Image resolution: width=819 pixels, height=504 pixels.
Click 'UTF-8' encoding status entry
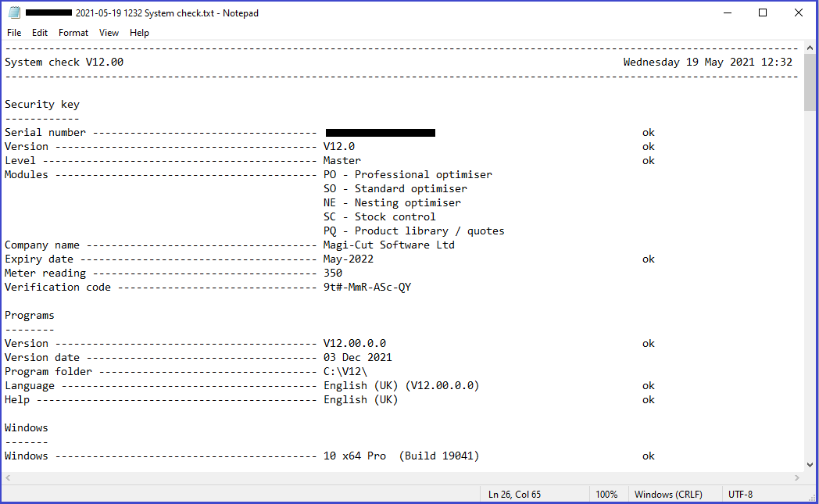pyautogui.click(x=741, y=494)
